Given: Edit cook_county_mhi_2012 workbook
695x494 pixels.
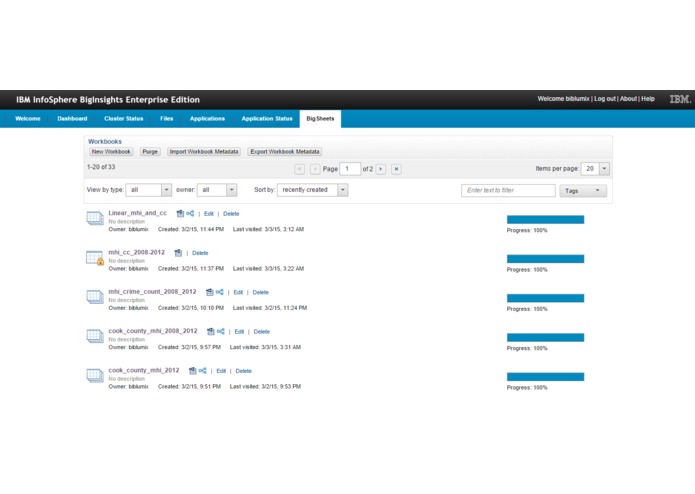Looking at the screenshot, I should click(x=221, y=371).
